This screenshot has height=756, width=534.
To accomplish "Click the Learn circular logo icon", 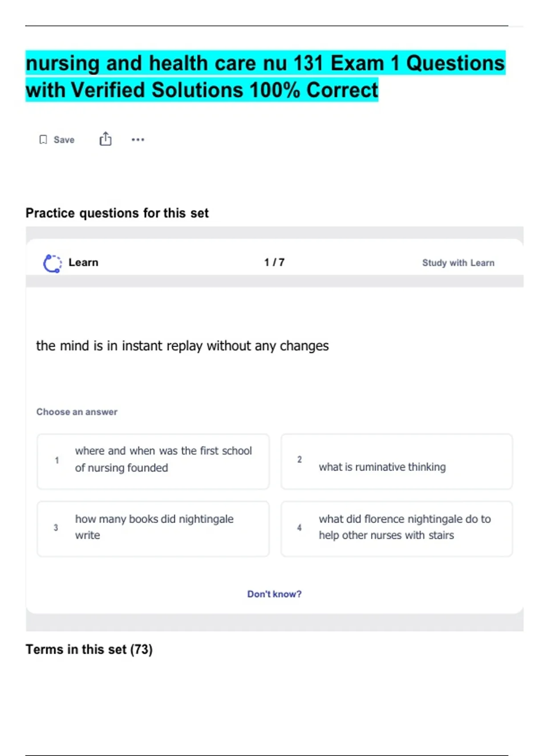I will point(52,263).
